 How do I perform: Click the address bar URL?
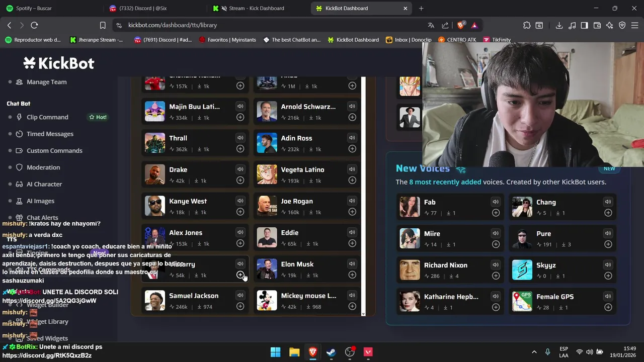pos(173,25)
